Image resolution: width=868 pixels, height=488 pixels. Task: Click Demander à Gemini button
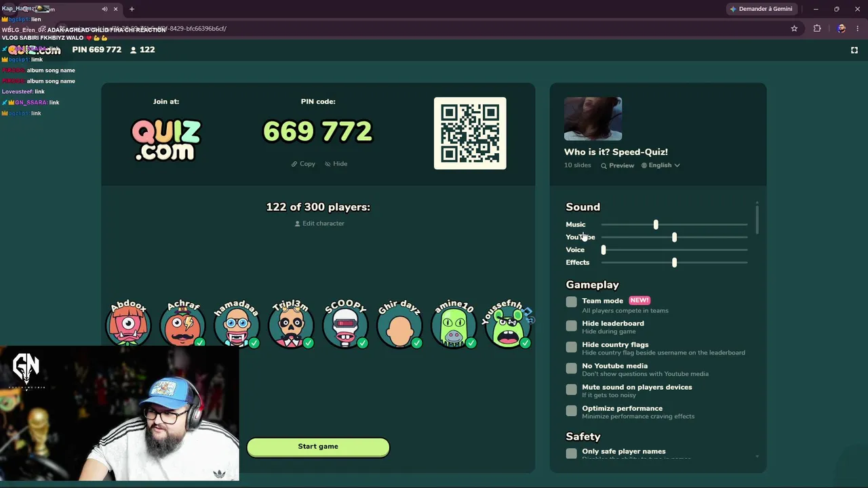coord(760,9)
